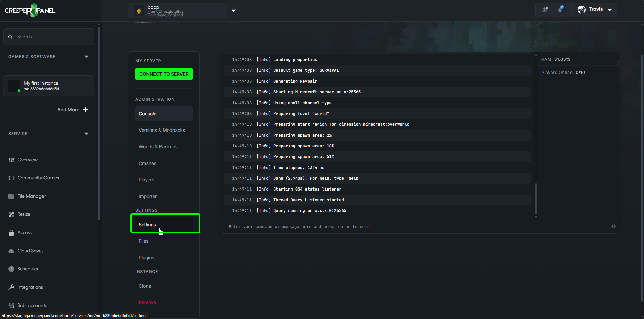Open File Manager link
The image size is (644, 319).
point(31,196)
